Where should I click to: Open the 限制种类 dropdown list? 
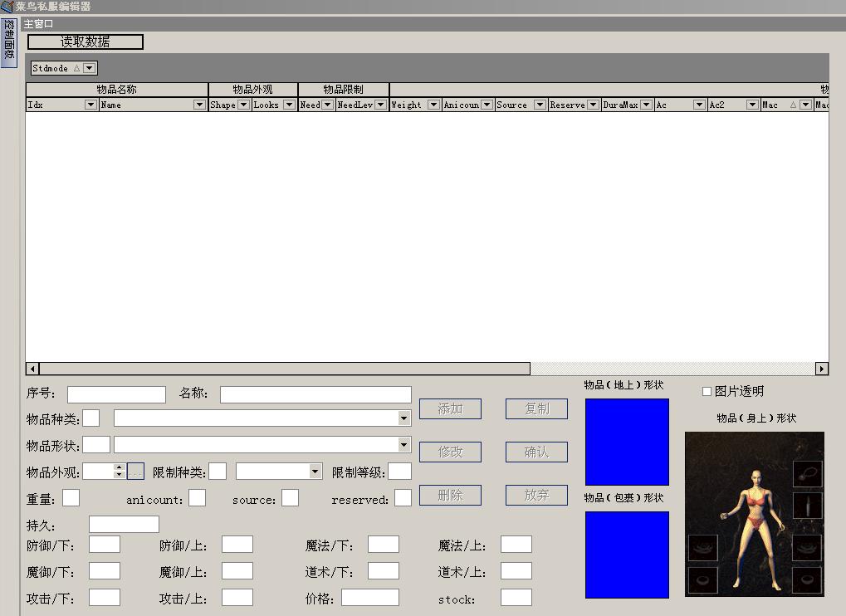click(x=315, y=472)
